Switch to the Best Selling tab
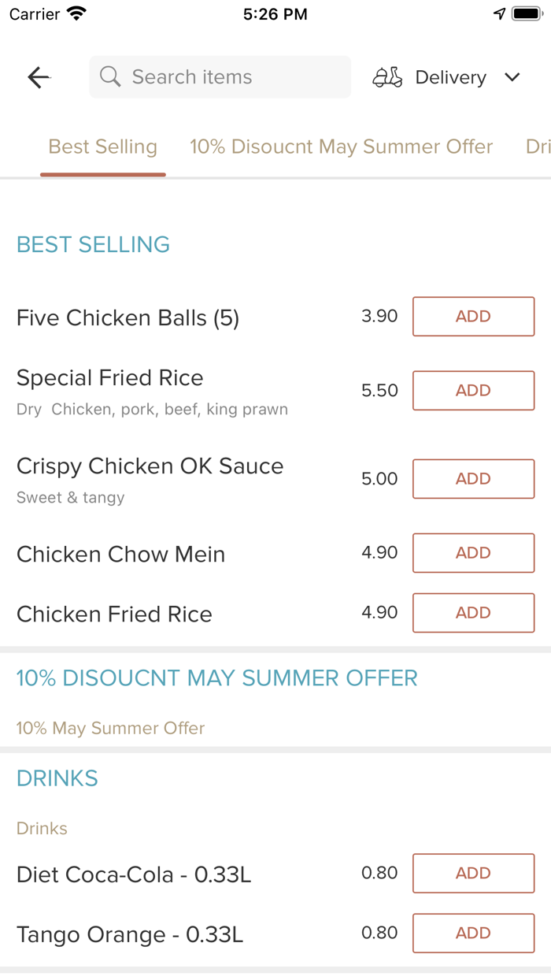551x980 pixels. pyautogui.click(x=102, y=147)
